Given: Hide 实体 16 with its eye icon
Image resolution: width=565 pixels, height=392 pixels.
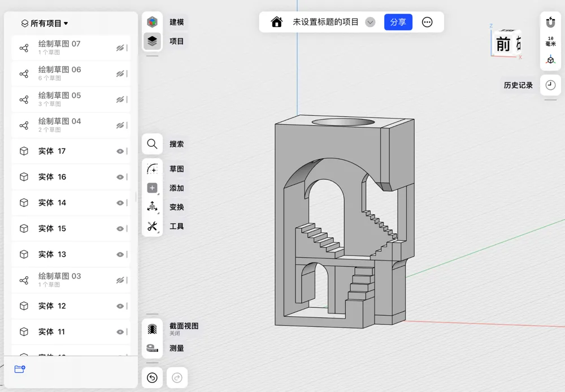Looking at the screenshot, I should (x=120, y=177).
